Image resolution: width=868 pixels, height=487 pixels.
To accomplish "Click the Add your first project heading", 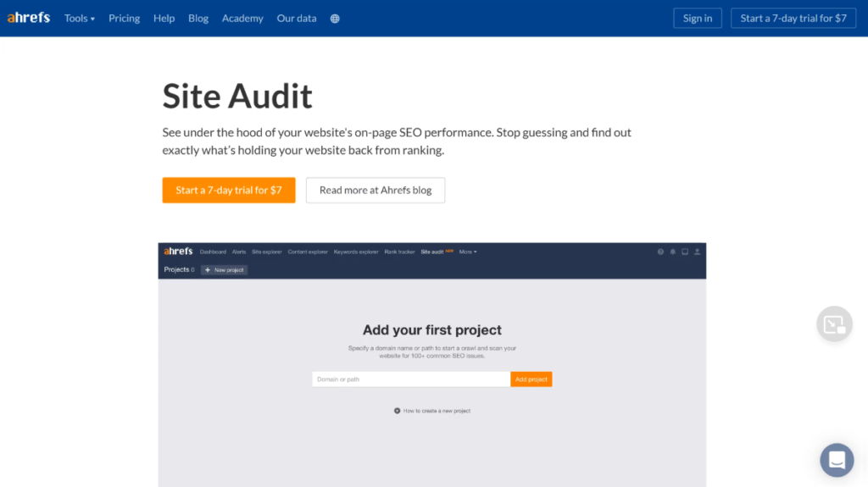I will (x=431, y=329).
